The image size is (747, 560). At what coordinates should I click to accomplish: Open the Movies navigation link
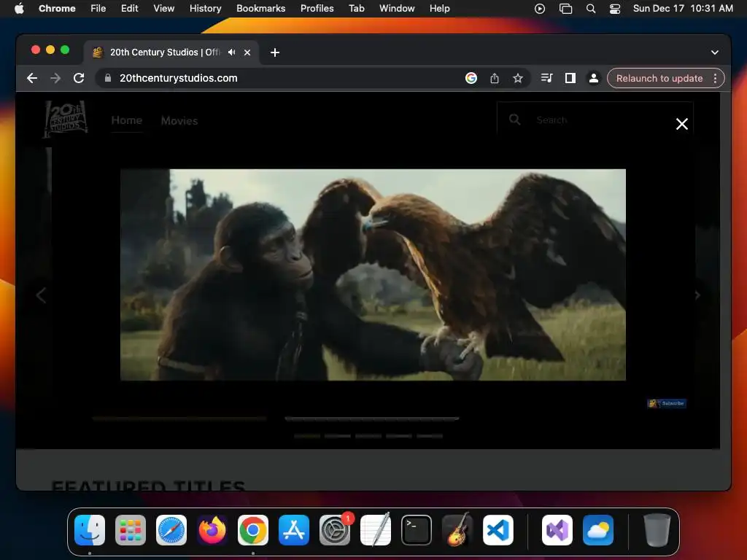pos(179,121)
